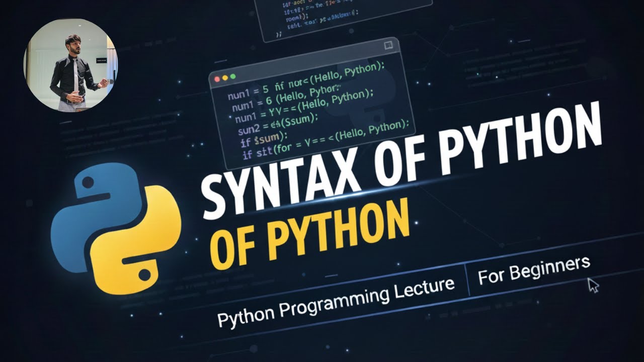Click the square icon atop the code window

(388, 46)
